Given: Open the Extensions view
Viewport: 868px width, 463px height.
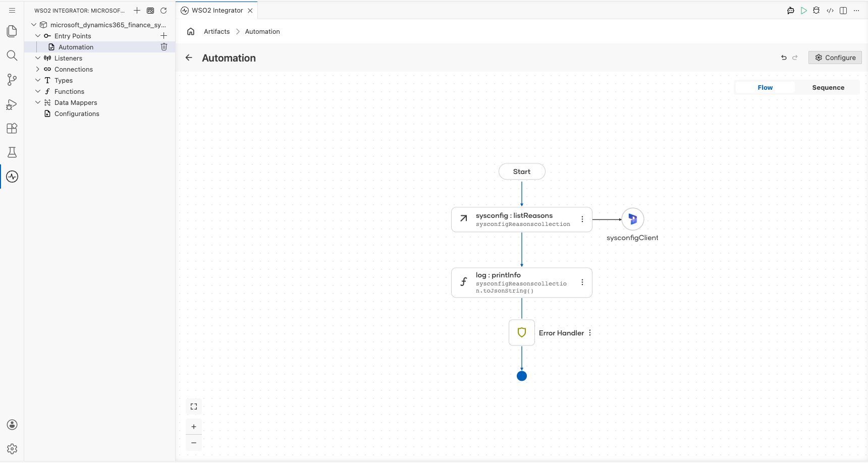Looking at the screenshot, I should coord(12,128).
